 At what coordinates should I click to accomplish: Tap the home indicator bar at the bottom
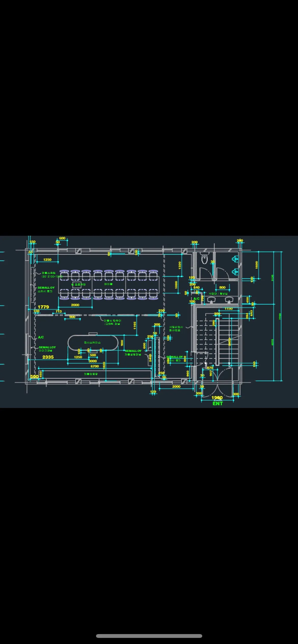point(149,636)
